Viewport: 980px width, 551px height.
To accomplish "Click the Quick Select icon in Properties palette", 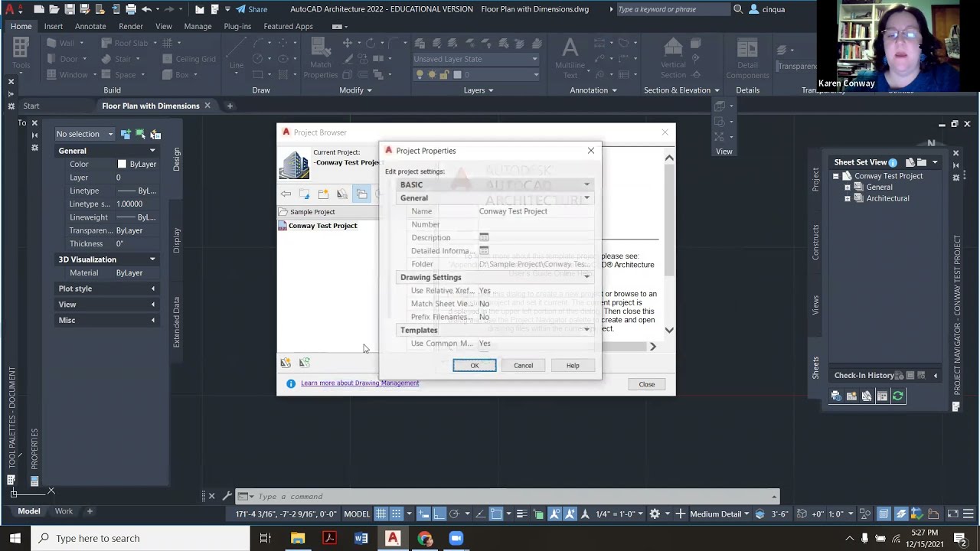I will coord(155,134).
